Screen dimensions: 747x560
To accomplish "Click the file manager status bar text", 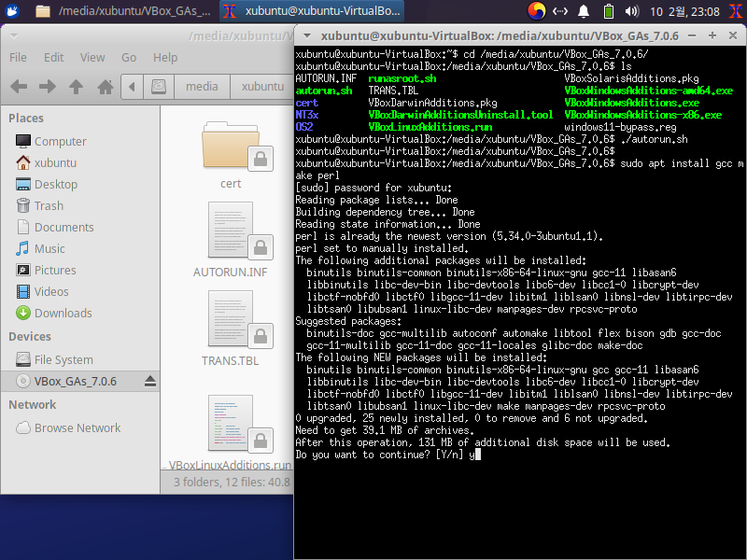I will [x=232, y=483].
